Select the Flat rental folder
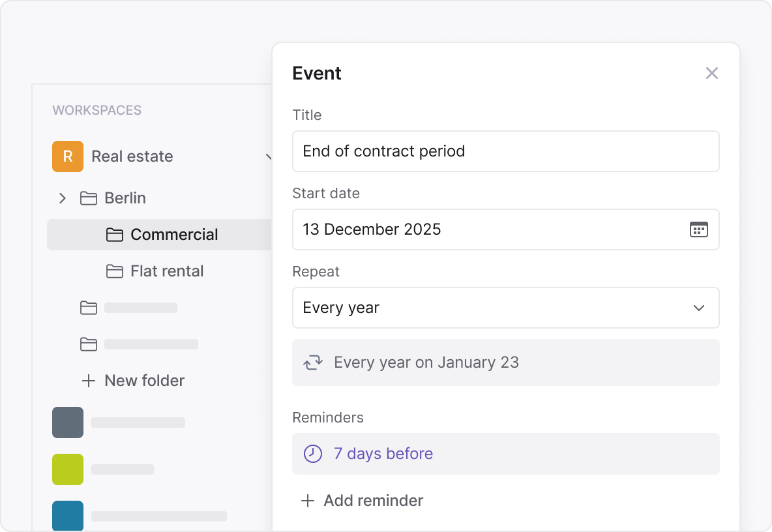Image resolution: width=772 pixels, height=532 pixels. click(166, 271)
